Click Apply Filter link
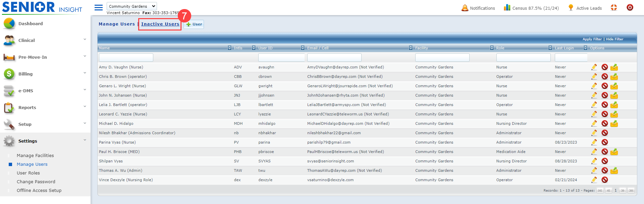The height and width of the screenshot is (204, 644). [x=592, y=39]
